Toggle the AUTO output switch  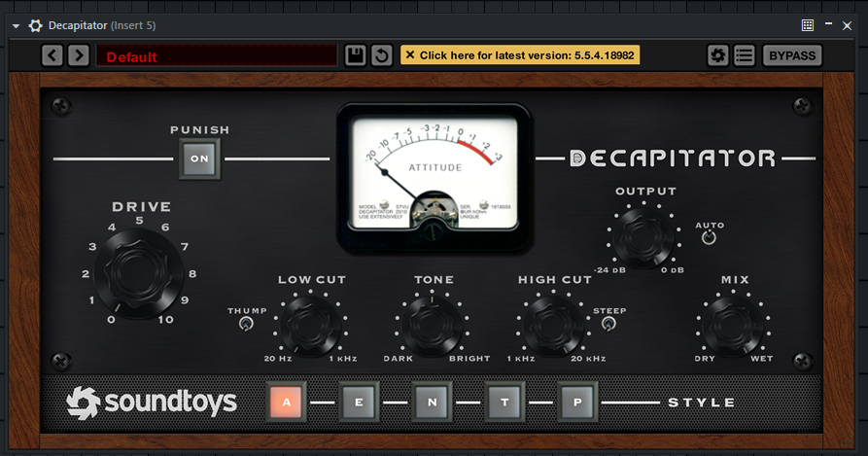(709, 237)
